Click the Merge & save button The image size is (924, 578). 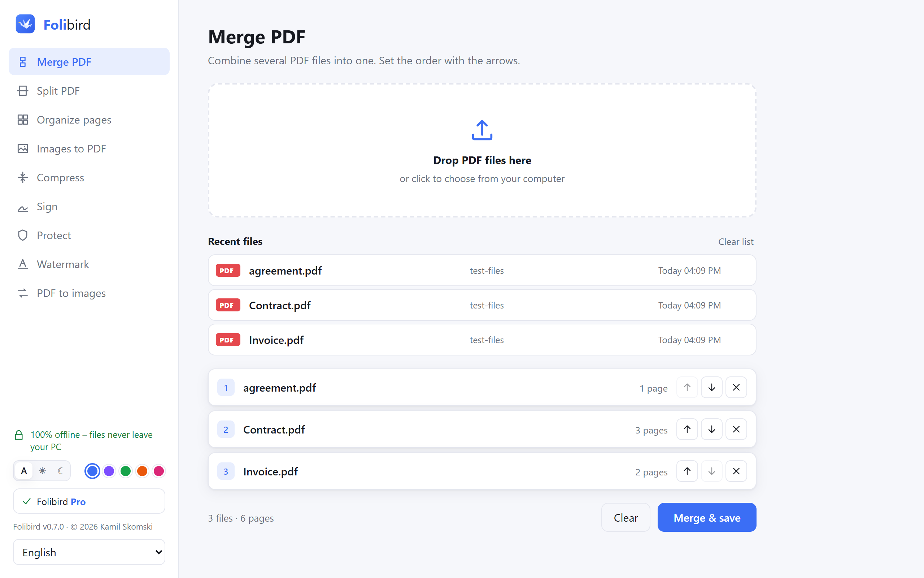pos(707,518)
